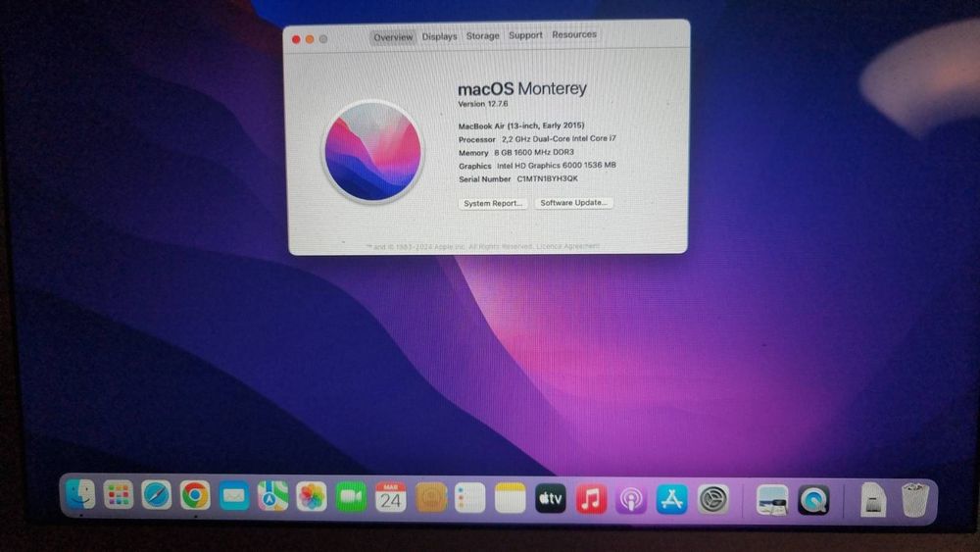
Task: Open the Mail app in Dock
Action: click(234, 496)
